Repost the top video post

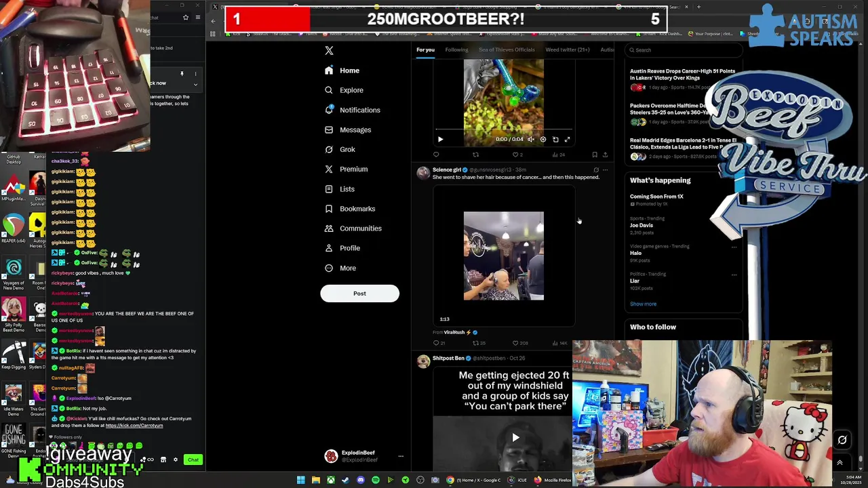coord(475,155)
